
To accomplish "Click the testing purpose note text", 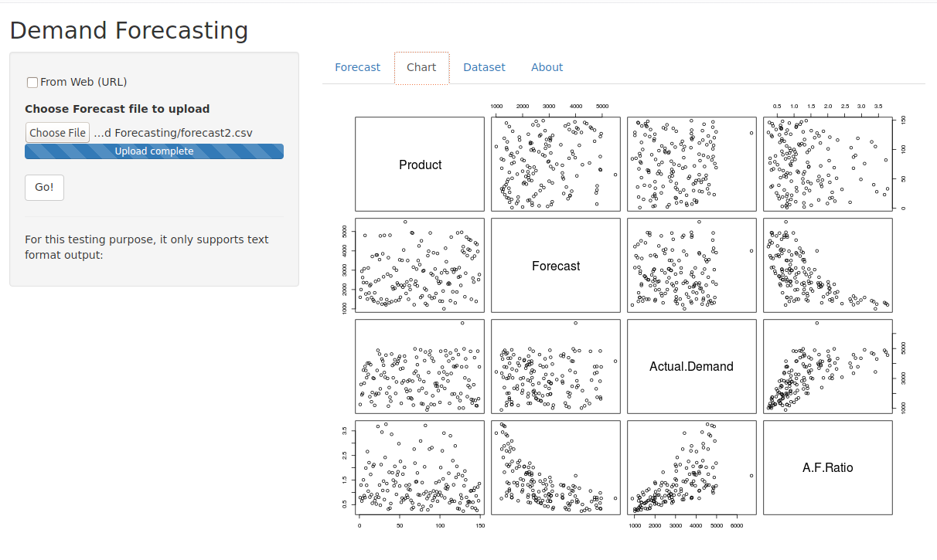I will 147,246.
